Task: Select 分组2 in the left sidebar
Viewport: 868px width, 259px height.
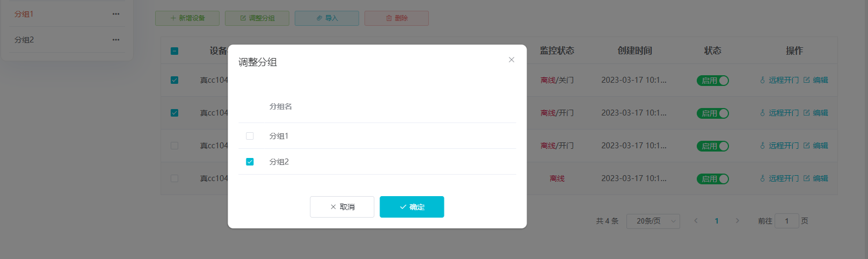Action: (24, 40)
